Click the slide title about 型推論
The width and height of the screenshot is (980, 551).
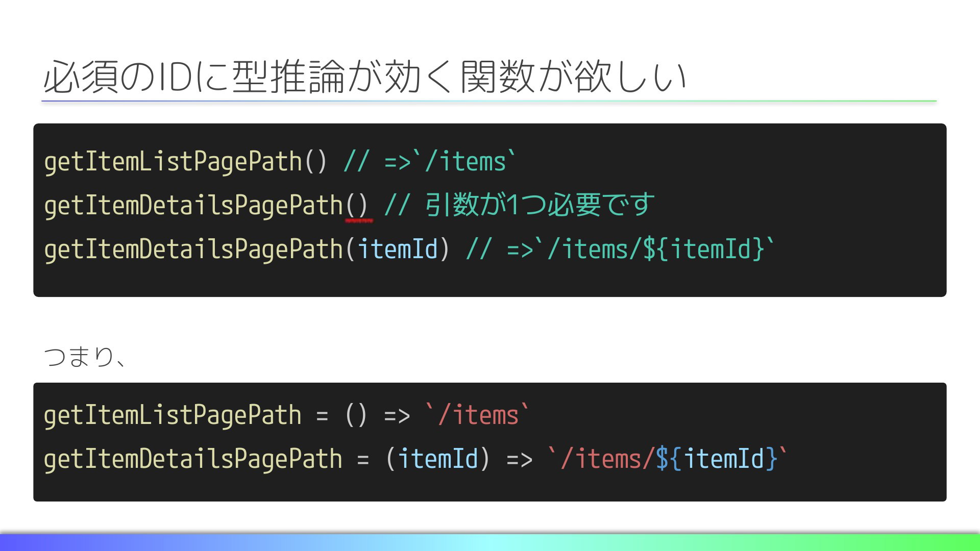[364, 77]
